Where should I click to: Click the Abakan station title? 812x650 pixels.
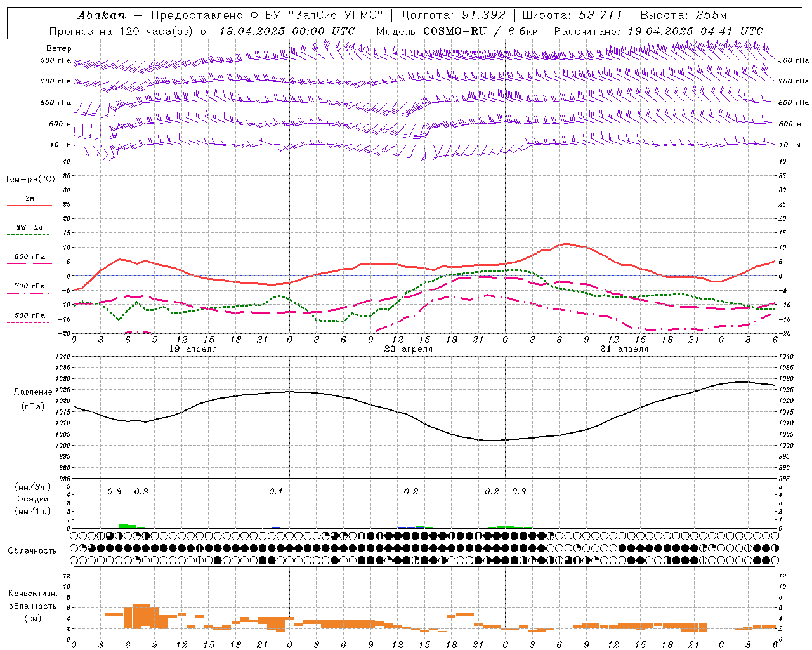(x=101, y=15)
